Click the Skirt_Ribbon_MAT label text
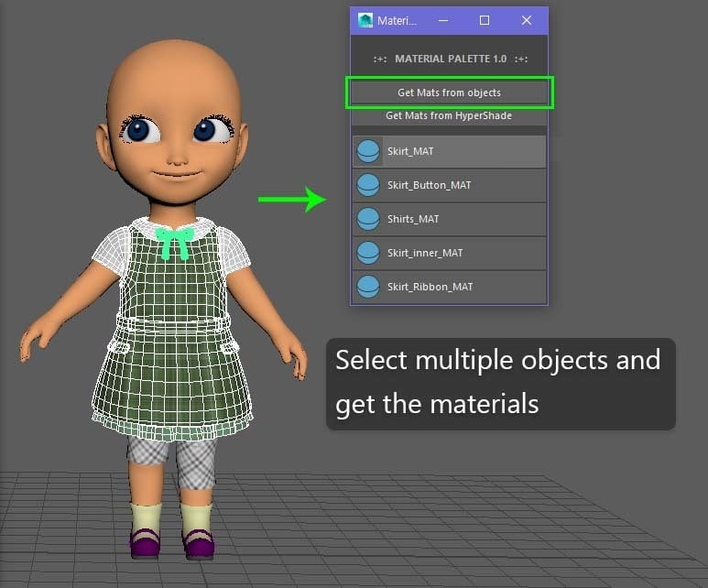 click(x=430, y=287)
